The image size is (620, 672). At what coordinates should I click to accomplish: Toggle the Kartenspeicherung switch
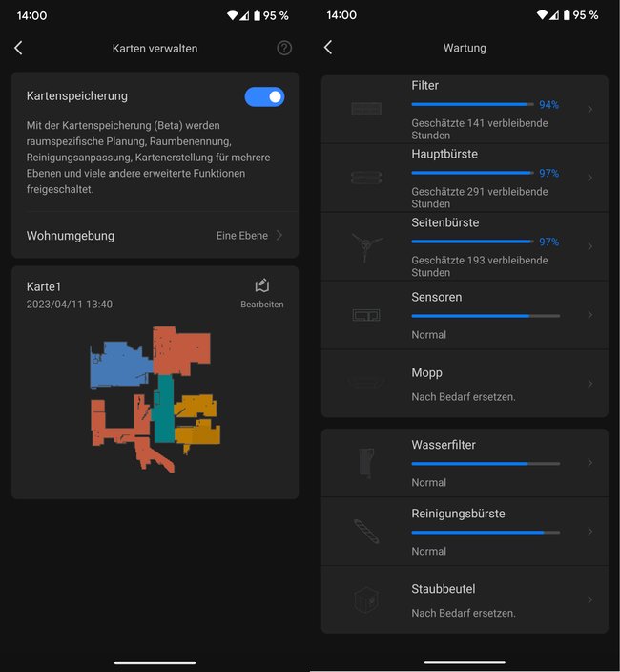click(264, 96)
